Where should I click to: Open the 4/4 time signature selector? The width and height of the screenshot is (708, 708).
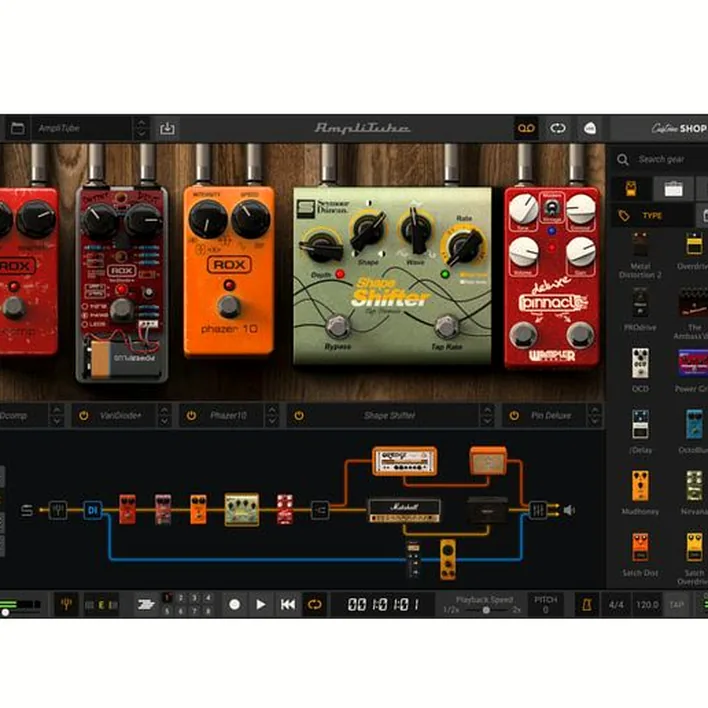tap(616, 605)
